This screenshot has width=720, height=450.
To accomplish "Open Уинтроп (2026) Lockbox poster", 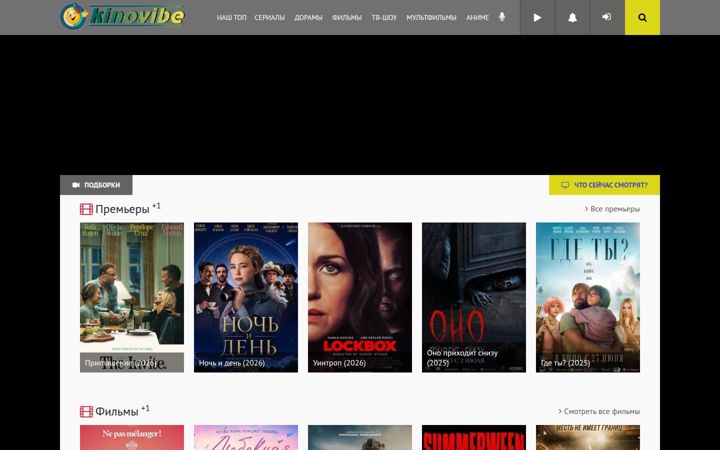I will (360, 298).
